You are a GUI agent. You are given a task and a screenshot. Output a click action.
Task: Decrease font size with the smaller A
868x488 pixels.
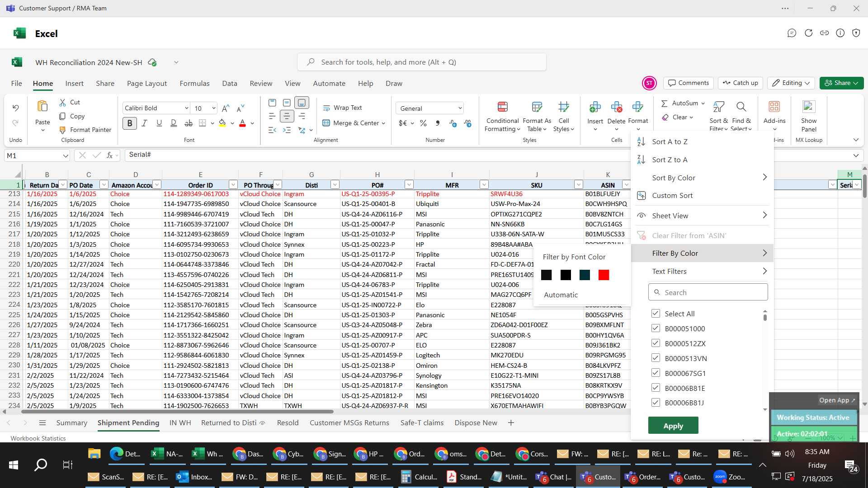pyautogui.click(x=241, y=108)
